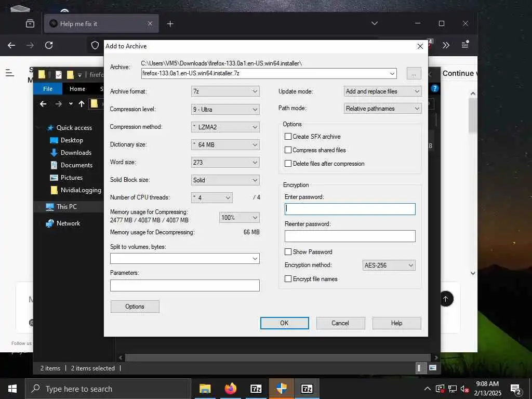This screenshot has height=399, width=532.
Task: Click the first 7-Zip taskbar icon
Action: coord(256,389)
